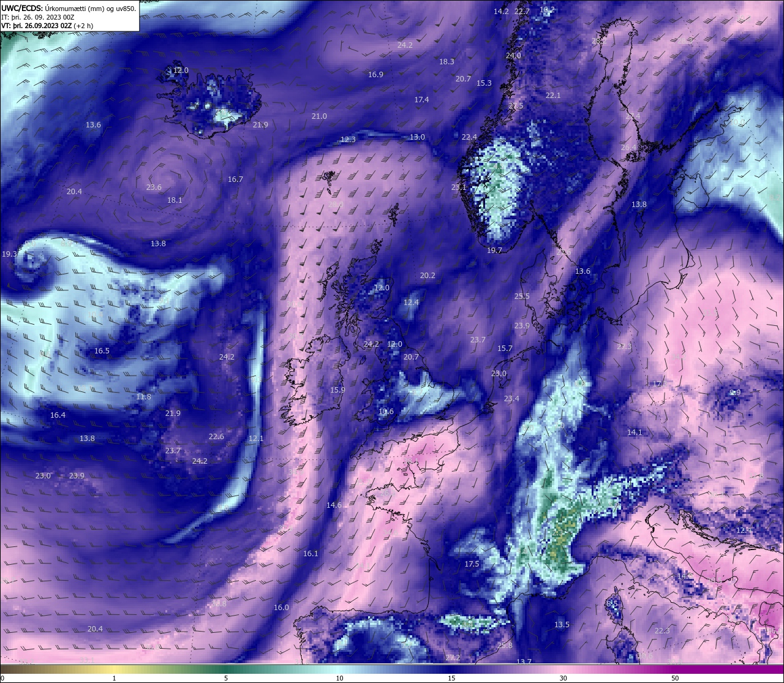Select the 22.7 value label
Viewport: 784px width, 683px height.
tap(522, 12)
